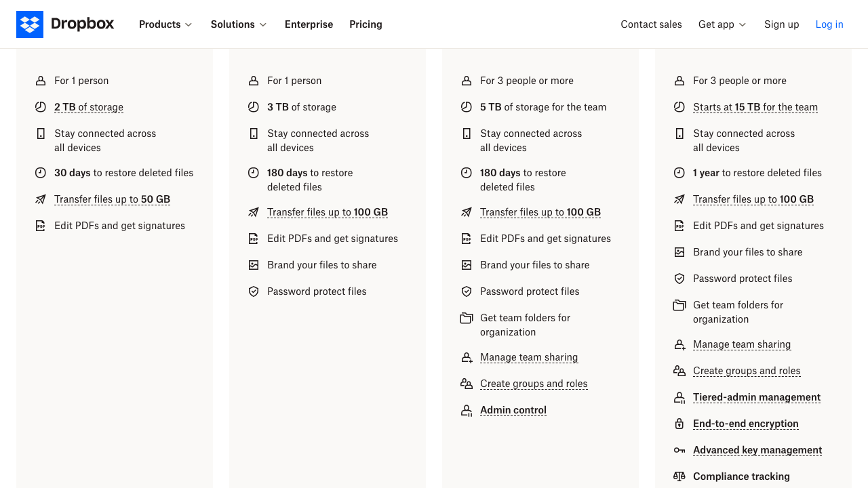
Task: Click the person icon beside 'For 1 person'
Action: click(39, 81)
